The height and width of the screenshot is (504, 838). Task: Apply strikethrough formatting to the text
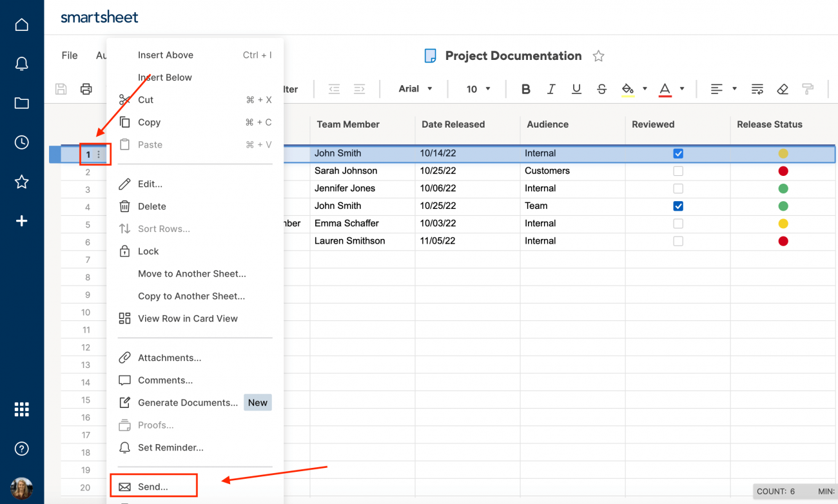pos(601,89)
